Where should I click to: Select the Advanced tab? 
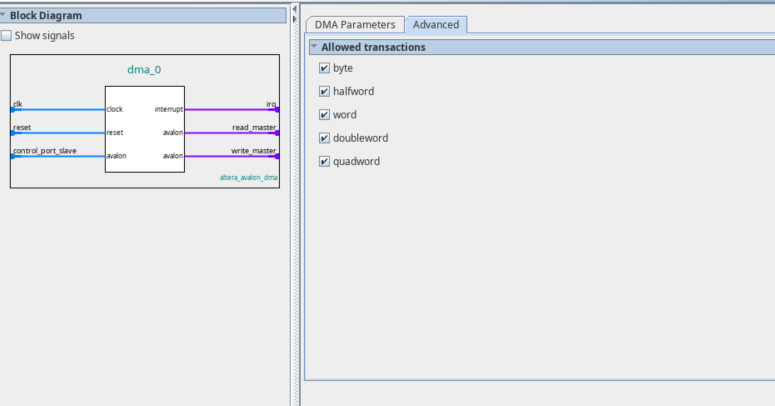tap(435, 25)
